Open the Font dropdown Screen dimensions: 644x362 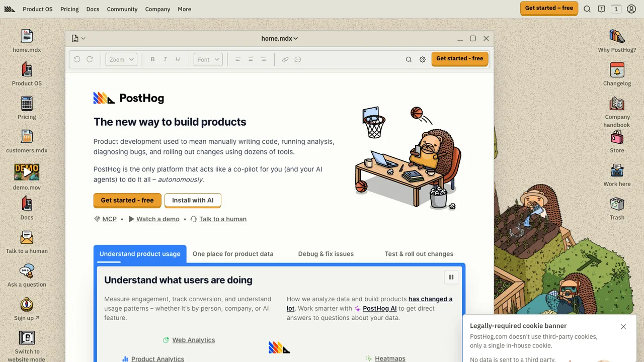[208, 59]
